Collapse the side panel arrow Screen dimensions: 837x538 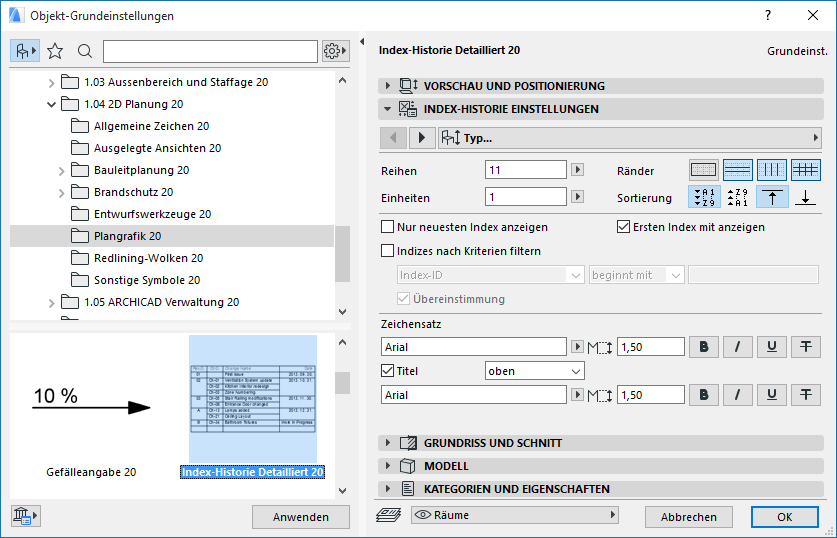362,42
